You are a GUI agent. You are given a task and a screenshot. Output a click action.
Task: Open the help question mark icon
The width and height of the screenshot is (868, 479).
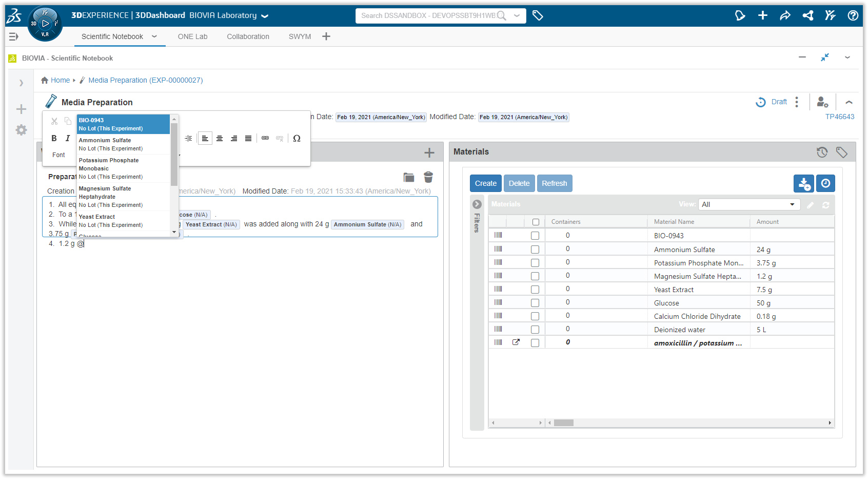click(x=853, y=15)
